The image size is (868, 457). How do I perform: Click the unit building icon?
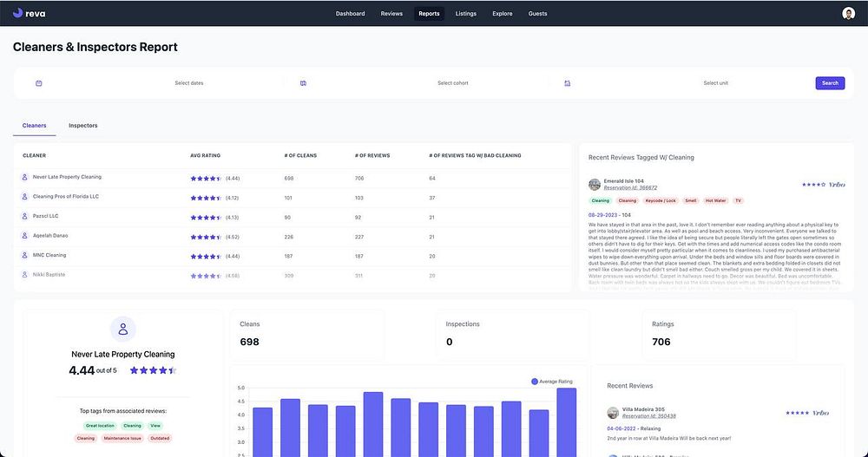click(568, 83)
